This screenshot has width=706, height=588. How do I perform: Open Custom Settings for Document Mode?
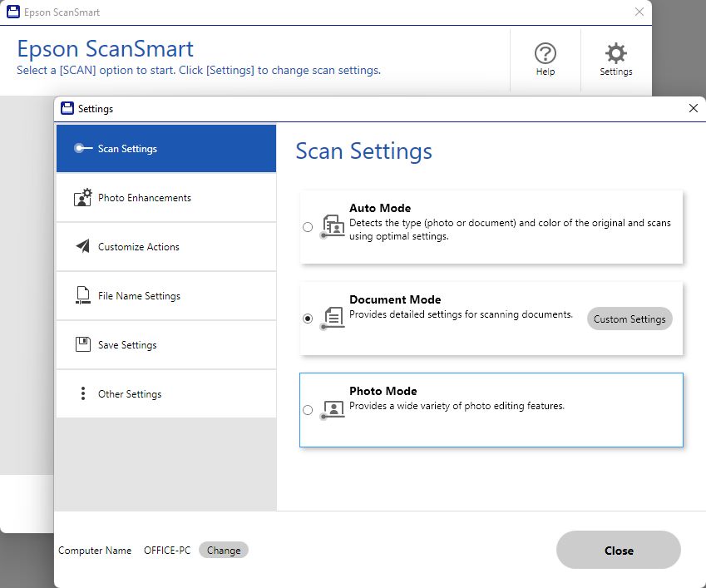click(629, 319)
